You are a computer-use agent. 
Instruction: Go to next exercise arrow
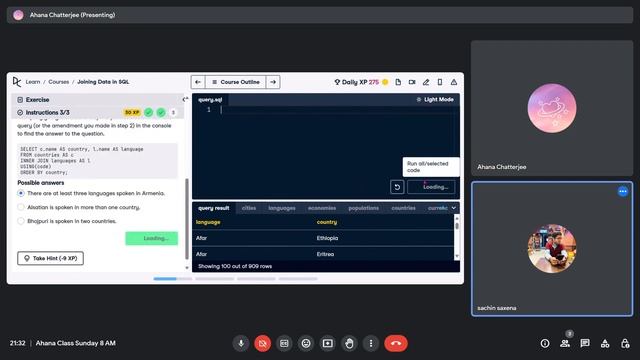(x=273, y=82)
